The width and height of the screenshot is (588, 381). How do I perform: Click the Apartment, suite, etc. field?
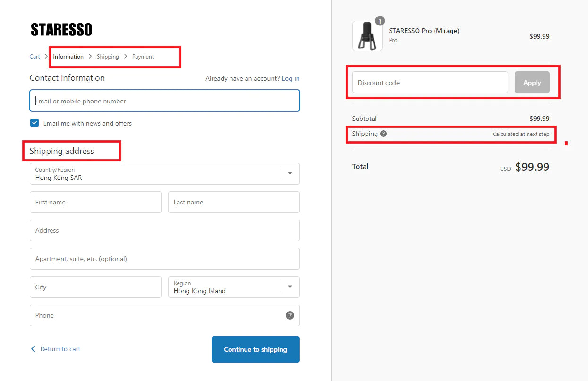pos(164,259)
